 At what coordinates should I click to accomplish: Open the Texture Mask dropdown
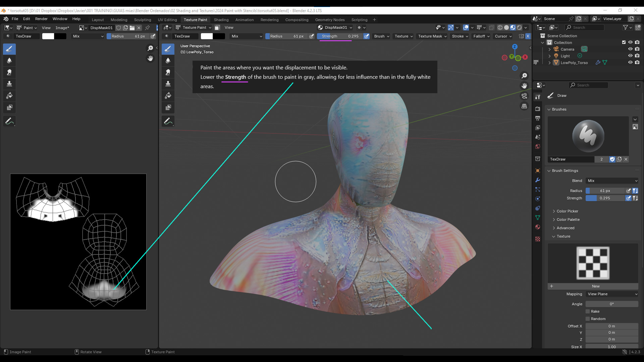432,36
